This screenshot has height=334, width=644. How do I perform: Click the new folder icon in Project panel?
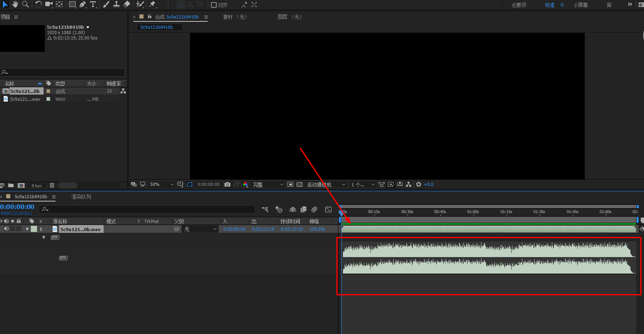(x=11, y=186)
